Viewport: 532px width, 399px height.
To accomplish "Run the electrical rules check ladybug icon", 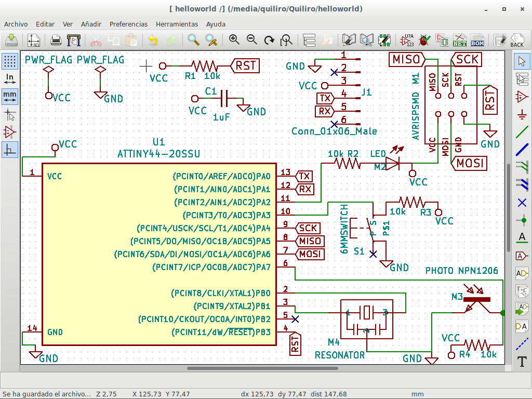I will click(425, 40).
